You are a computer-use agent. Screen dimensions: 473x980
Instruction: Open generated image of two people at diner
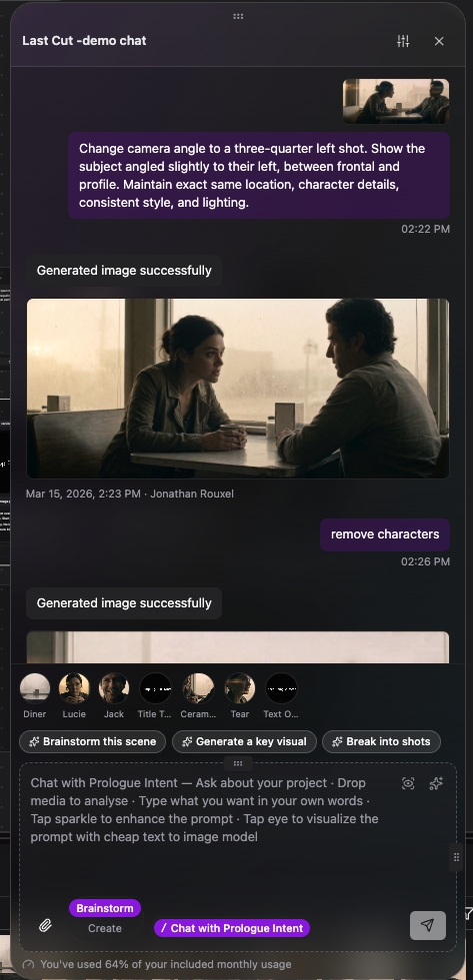(238, 389)
